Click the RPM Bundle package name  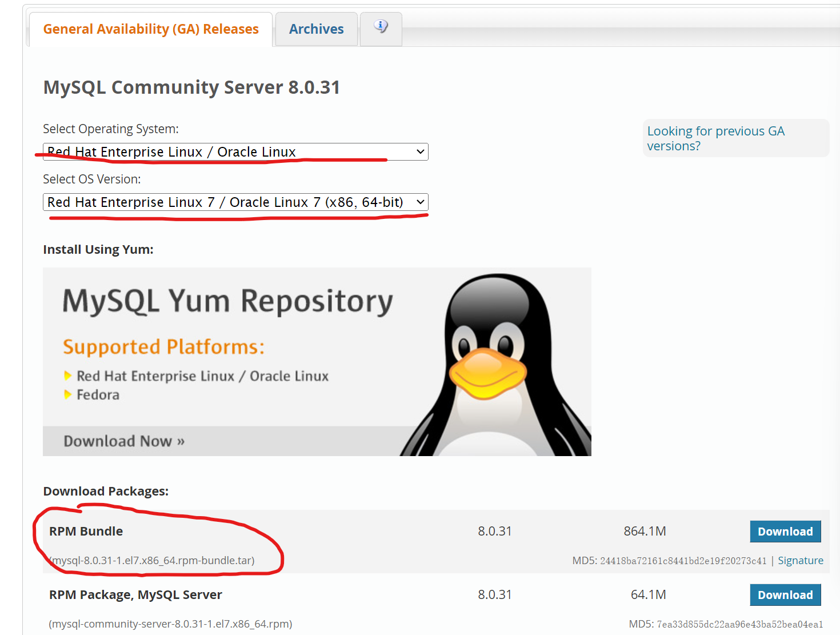[86, 532]
